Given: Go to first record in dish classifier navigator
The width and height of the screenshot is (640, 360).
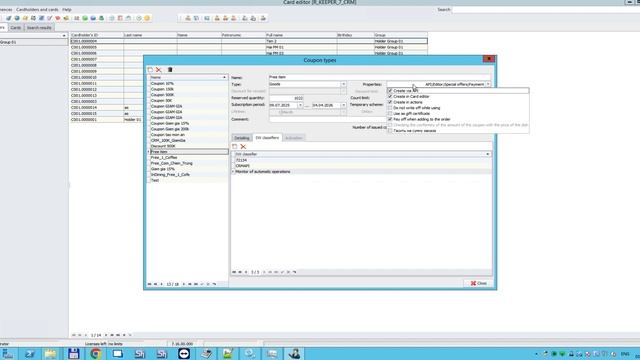Looking at the screenshot, I should pos(234,272).
